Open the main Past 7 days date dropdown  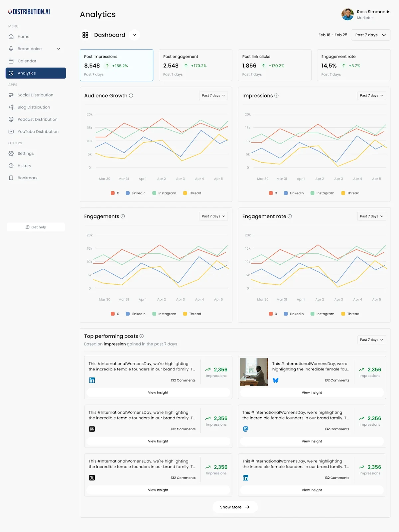pos(370,35)
